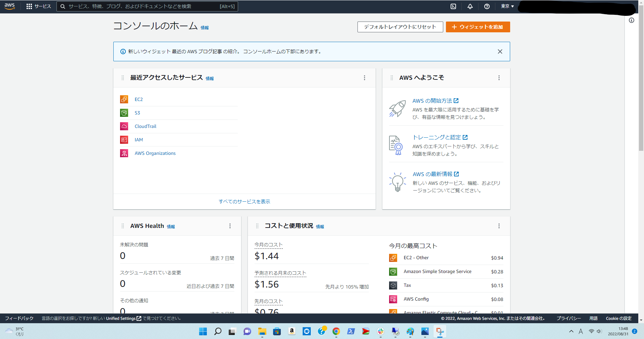Open the S3 link in recent services

pos(137,113)
